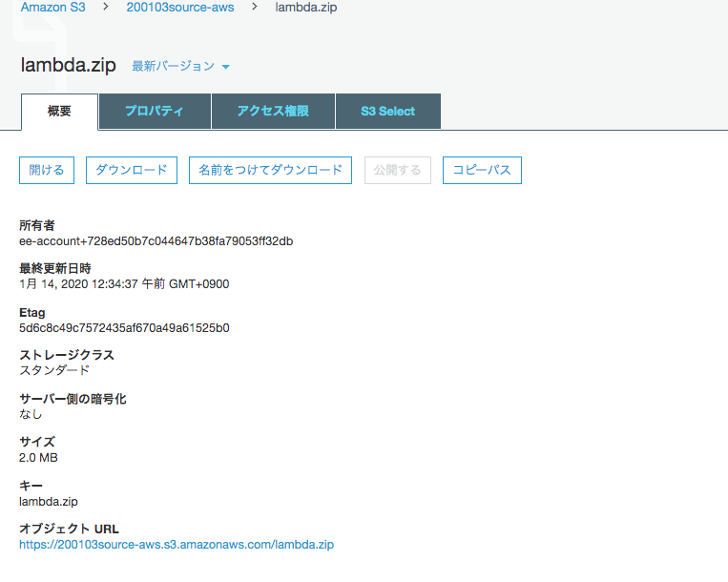Open the object URL link for lambda.zip

[x=177, y=545]
